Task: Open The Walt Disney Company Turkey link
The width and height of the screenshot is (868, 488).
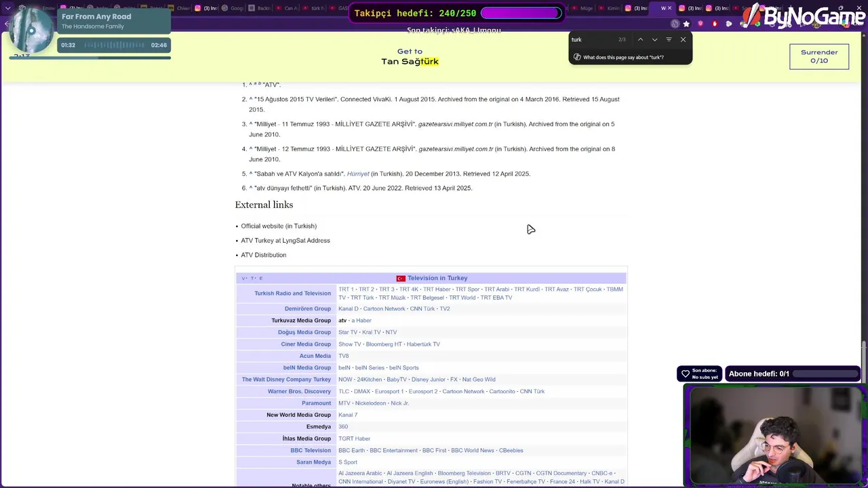Action: 286,380
